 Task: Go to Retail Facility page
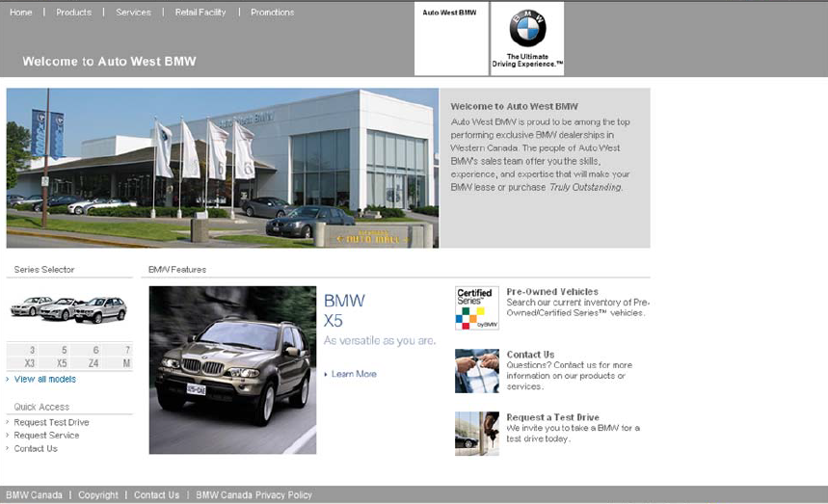pos(200,13)
